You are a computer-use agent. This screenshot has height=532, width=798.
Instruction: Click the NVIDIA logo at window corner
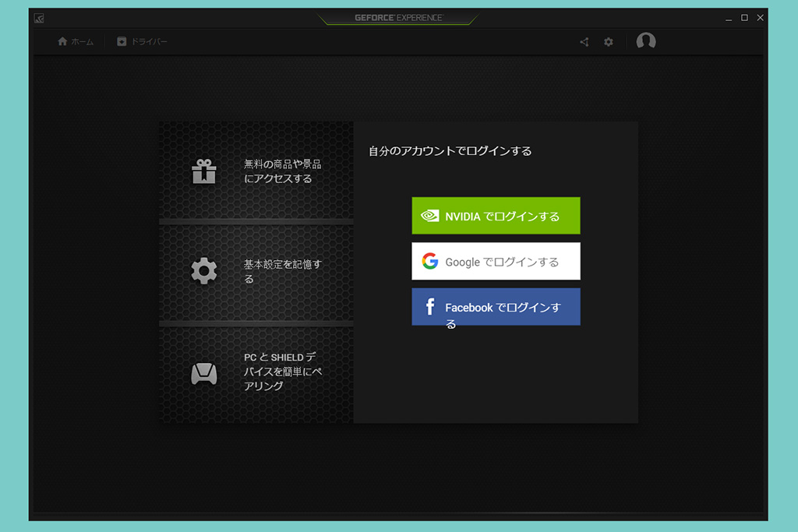coord(39,19)
